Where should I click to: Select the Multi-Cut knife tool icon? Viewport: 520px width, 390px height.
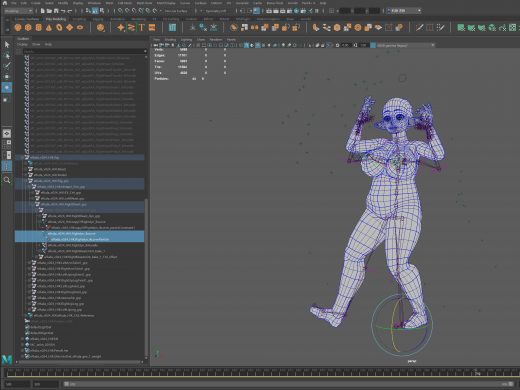[419, 28]
